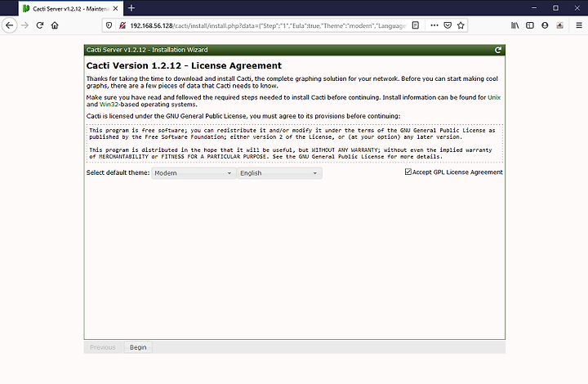The image size is (588, 384).
Task: Minimize the Firefox window
Action: [x=534, y=8]
